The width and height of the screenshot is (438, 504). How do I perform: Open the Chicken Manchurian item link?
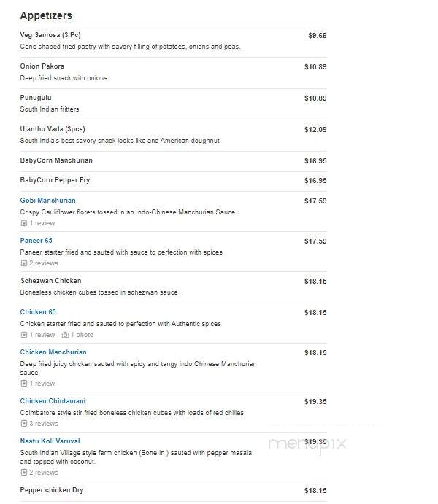tap(53, 352)
